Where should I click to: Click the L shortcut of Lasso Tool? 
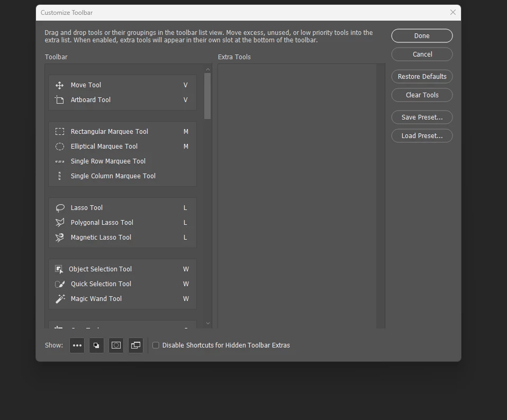[185, 208]
